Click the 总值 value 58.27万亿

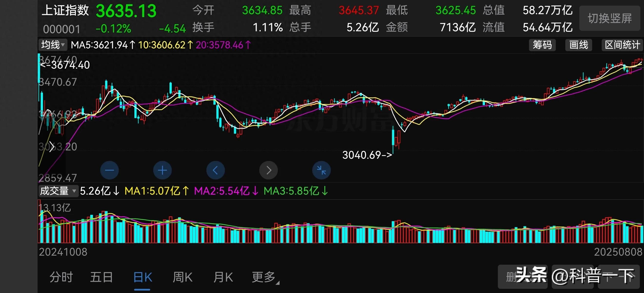pos(547,10)
